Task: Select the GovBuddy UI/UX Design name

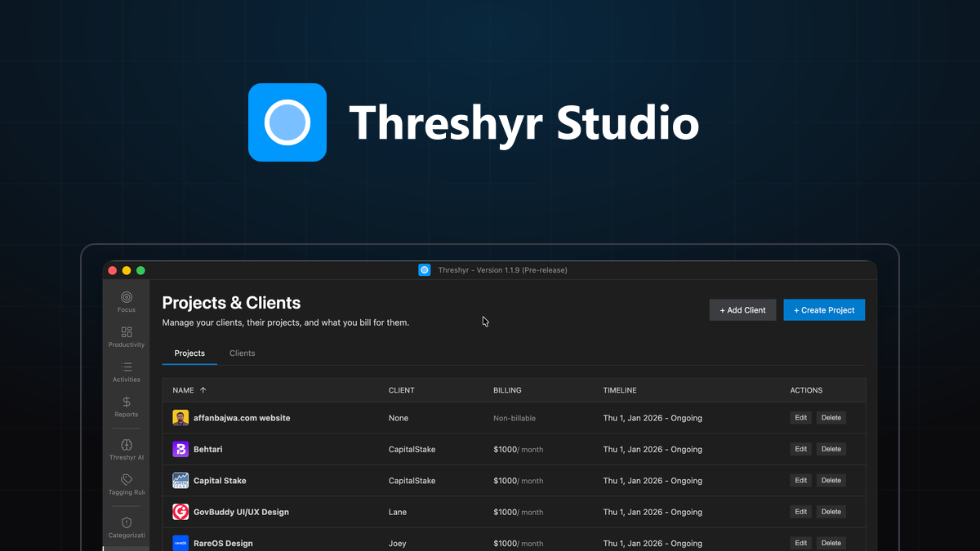Action: [241, 512]
